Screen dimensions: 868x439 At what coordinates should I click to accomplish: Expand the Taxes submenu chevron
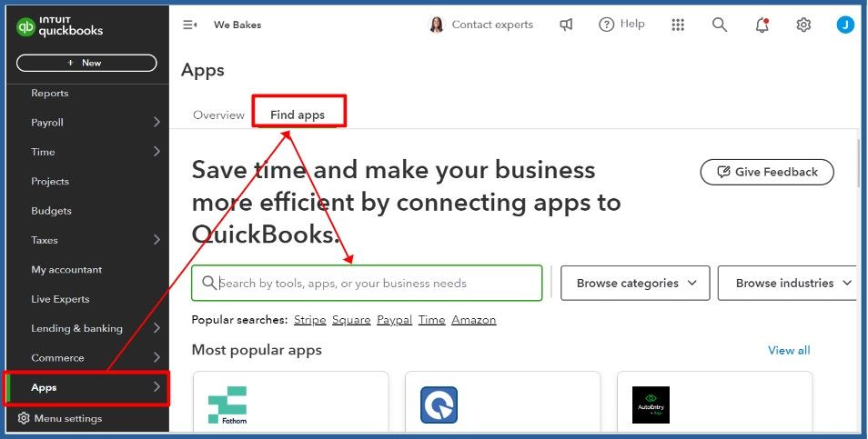point(156,240)
